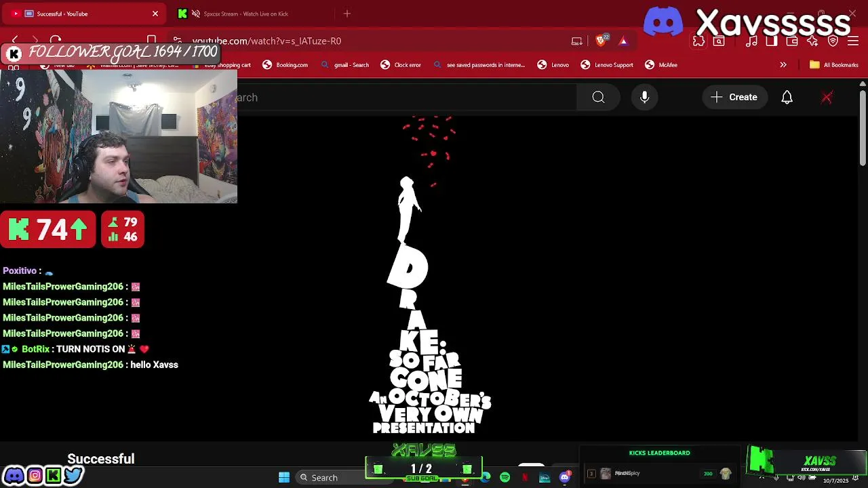The image size is (868, 488).
Task: Open the gmail - Search bookmark
Action: (345, 65)
